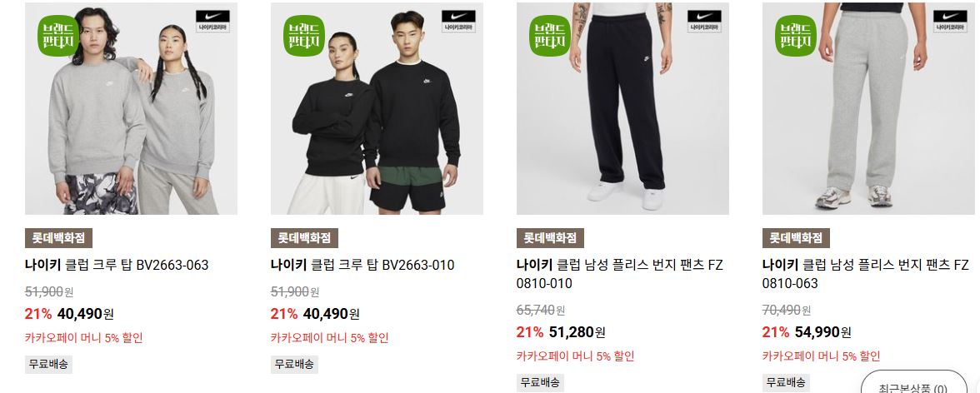Open pants FZ0810-063 product title
980x393 pixels.
(x=866, y=274)
